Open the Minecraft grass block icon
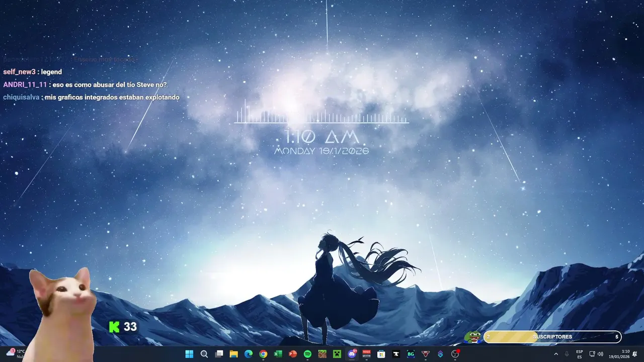The height and width of the screenshot is (362, 644). click(x=322, y=354)
